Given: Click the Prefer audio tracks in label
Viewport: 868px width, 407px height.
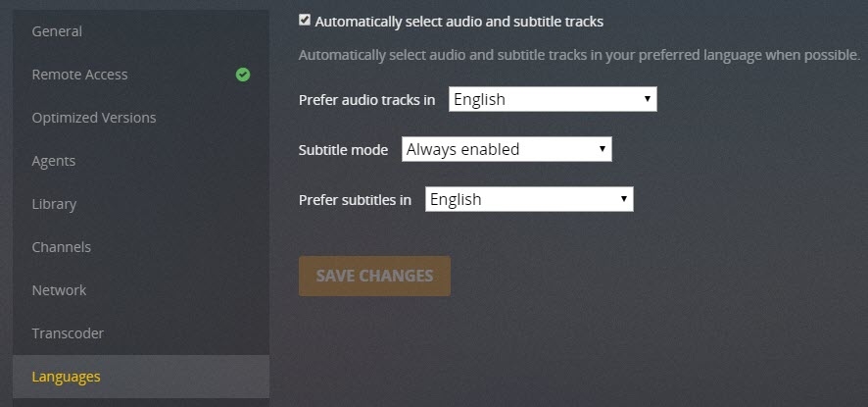Looking at the screenshot, I should point(366,100).
